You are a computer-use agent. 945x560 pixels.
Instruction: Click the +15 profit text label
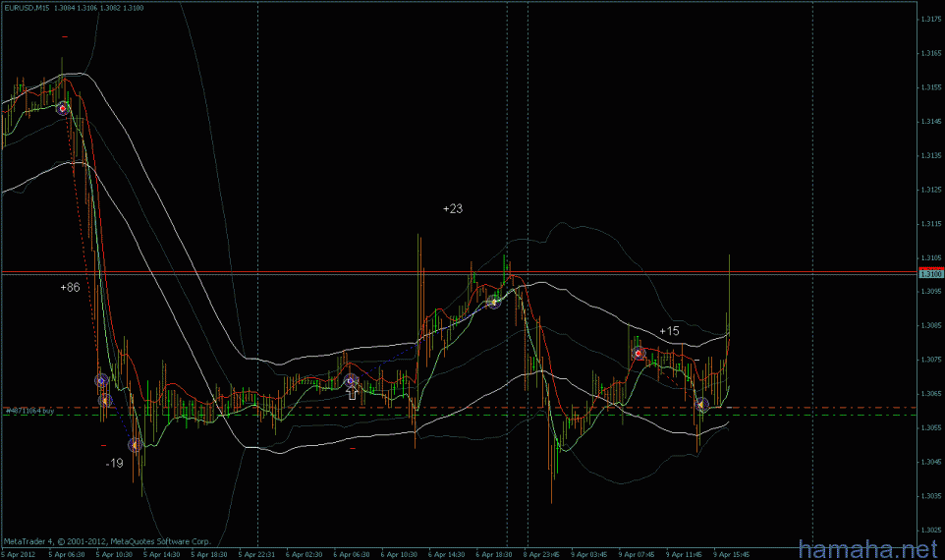pyautogui.click(x=669, y=331)
